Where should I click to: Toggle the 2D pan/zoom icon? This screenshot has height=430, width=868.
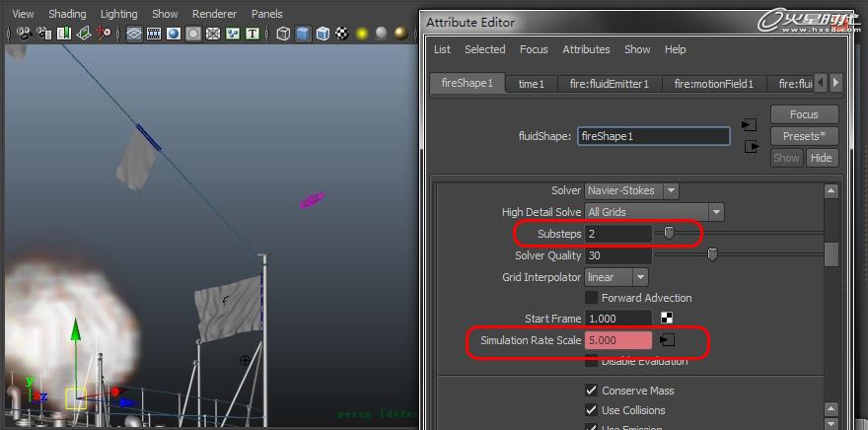pos(104,35)
